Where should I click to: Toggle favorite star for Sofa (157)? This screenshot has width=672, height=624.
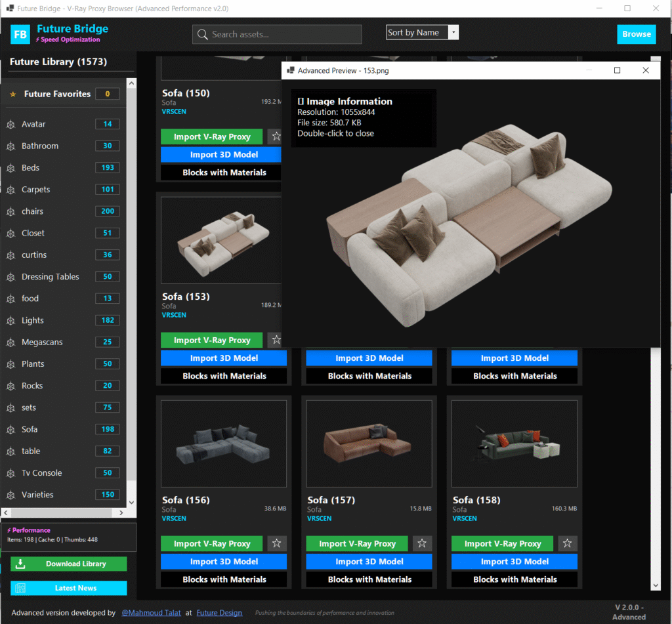(x=422, y=543)
